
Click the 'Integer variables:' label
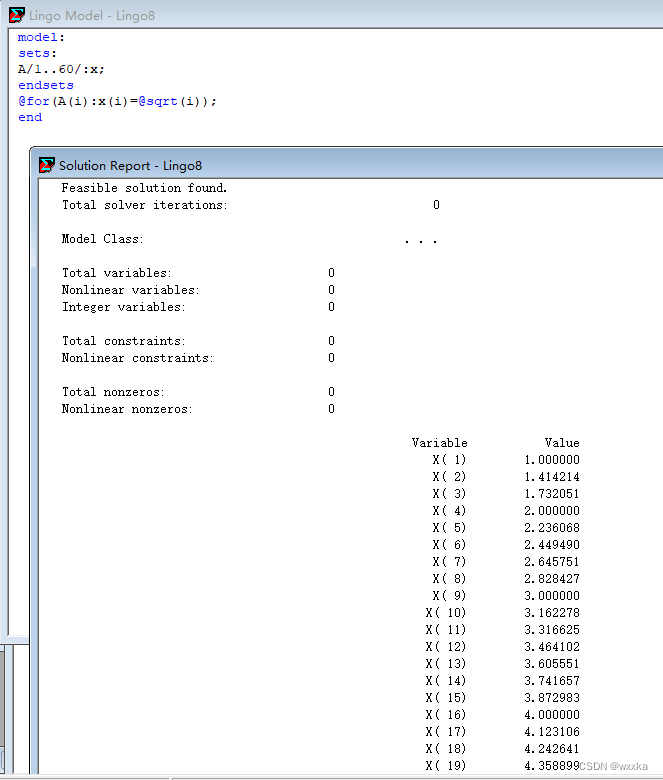(x=123, y=307)
